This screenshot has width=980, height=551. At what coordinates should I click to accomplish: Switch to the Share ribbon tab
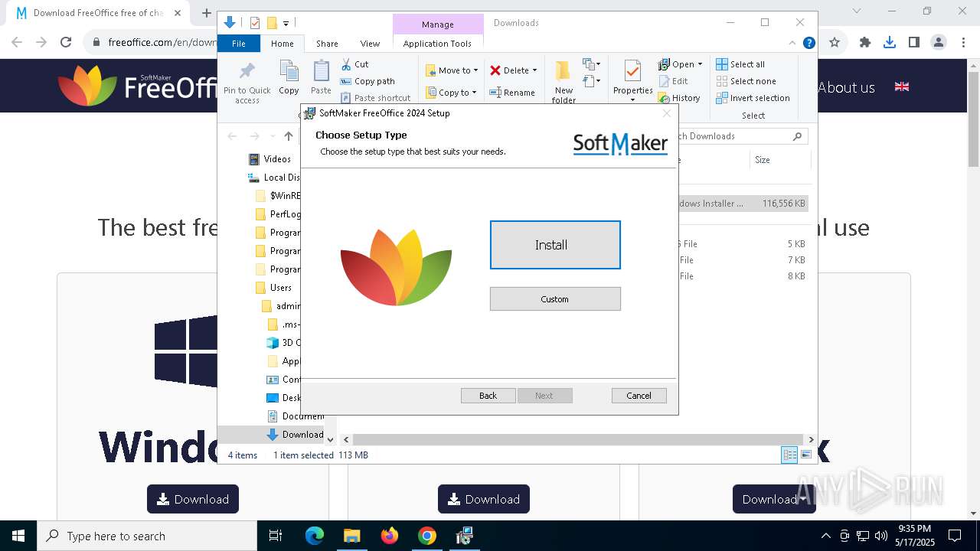coord(327,44)
